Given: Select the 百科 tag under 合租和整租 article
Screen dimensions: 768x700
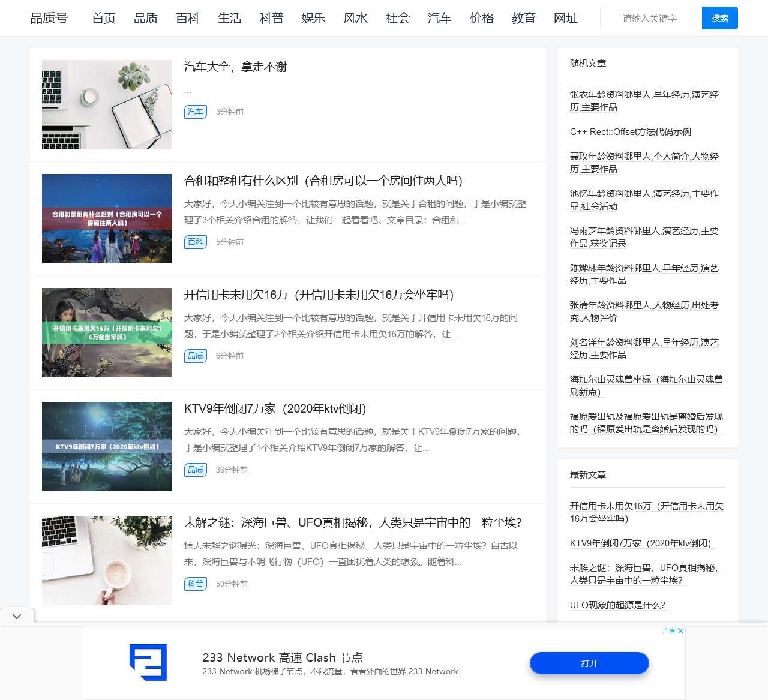Looking at the screenshot, I should point(195,242).
